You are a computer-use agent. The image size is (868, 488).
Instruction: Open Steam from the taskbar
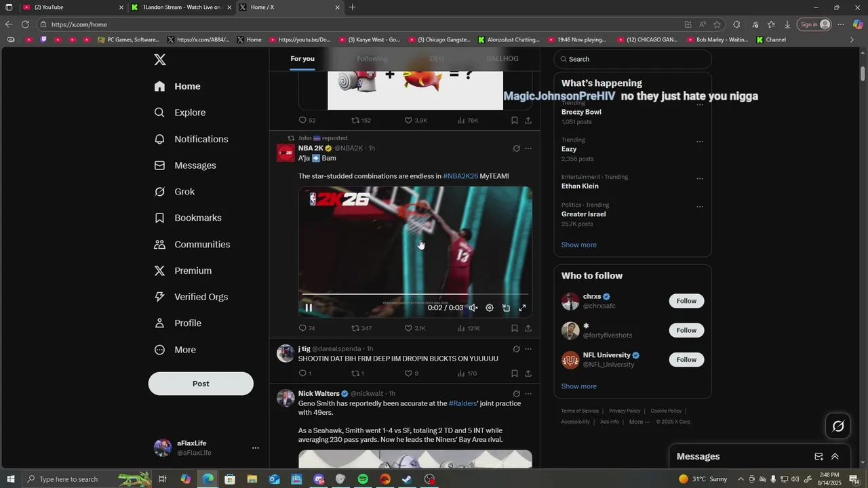click(x=407, y=479)
